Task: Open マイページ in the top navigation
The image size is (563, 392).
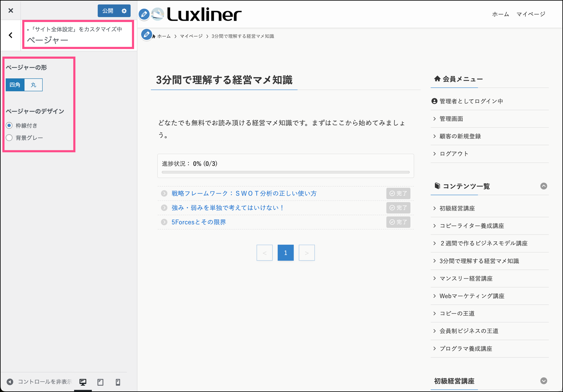Action: (x=530, y=14)
